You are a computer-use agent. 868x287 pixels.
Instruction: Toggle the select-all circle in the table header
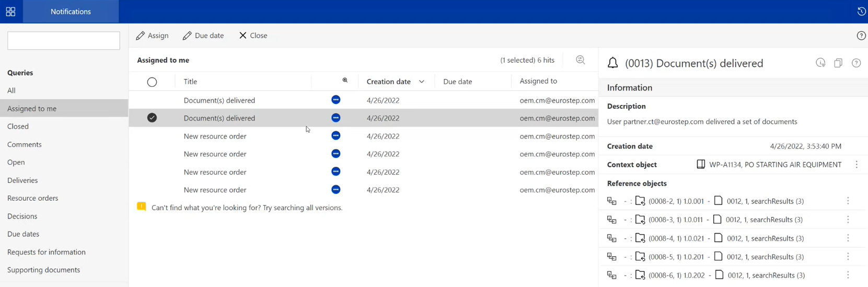(x=152, y=82)
